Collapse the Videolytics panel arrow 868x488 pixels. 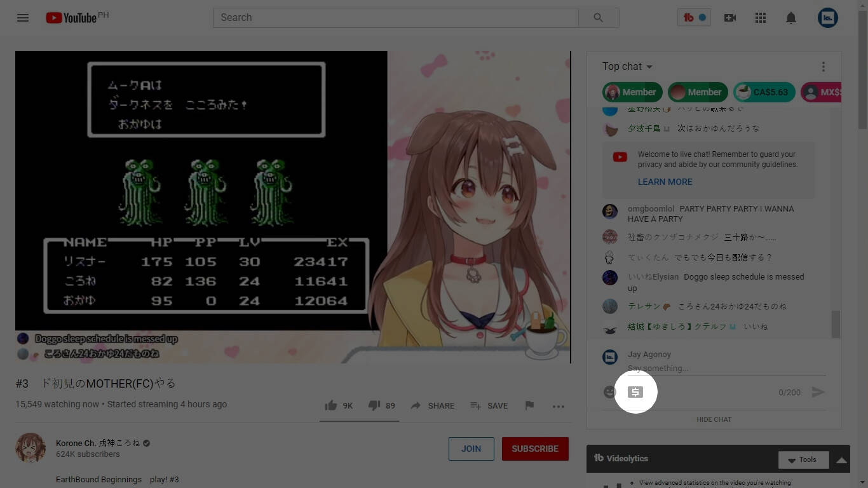pos(841,459)
